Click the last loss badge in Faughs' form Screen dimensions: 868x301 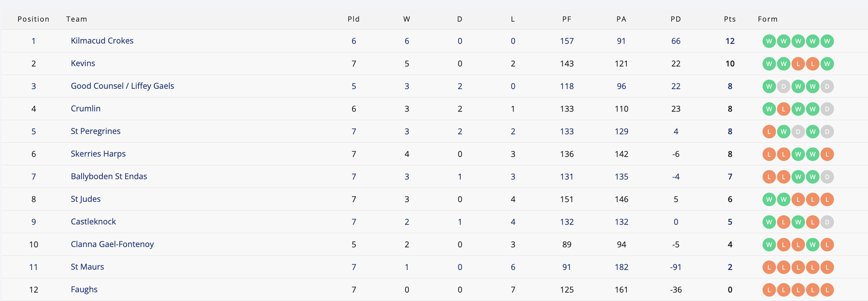(x=827, y=290)
